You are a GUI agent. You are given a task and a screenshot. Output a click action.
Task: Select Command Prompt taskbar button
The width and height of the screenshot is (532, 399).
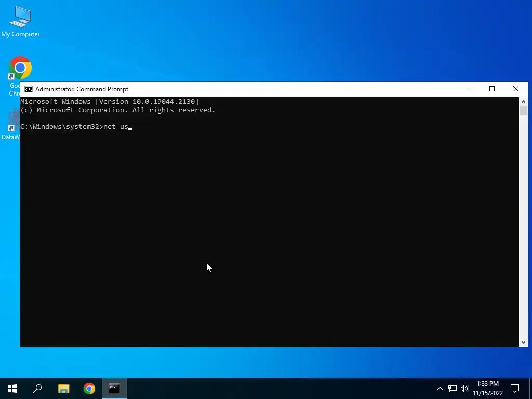point(115,389)
